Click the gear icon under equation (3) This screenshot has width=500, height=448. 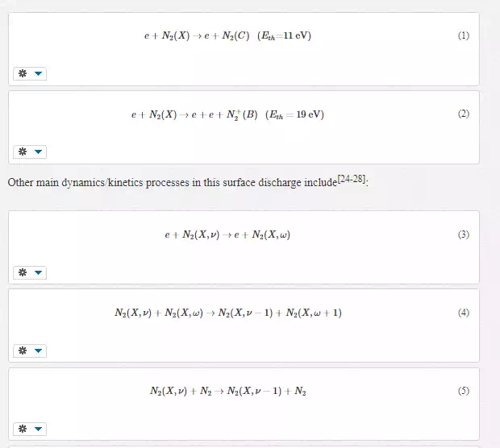click(23, 273)
